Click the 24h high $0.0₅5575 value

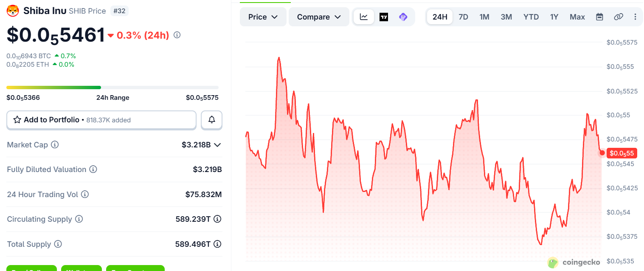tap(202, 98)
